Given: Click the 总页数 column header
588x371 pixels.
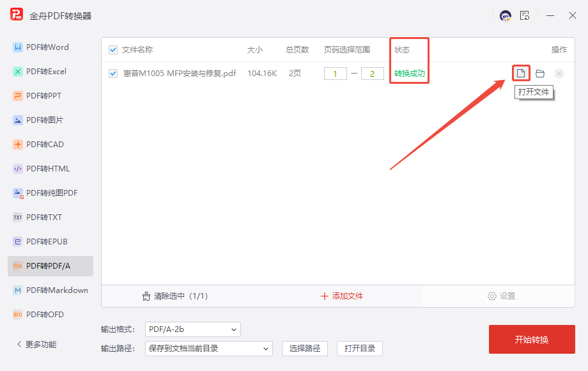Looking at the screenshot, I should pyautogui.click(x=297, y=50).
